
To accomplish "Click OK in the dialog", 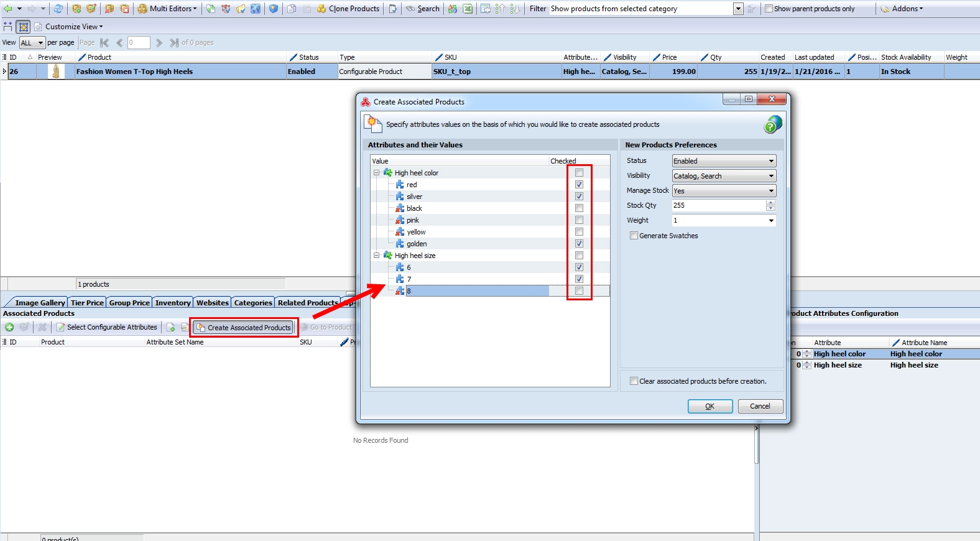I will 710,406.
